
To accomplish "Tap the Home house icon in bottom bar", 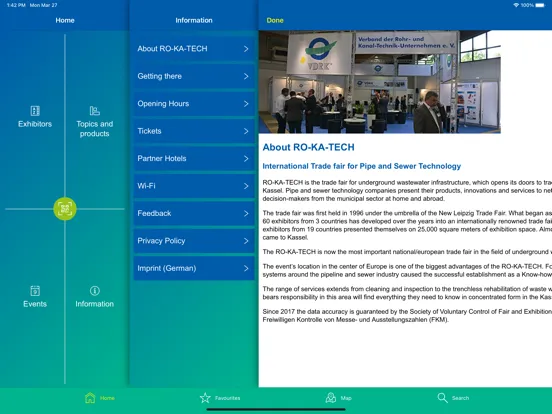I will click(x=90, y=398).
